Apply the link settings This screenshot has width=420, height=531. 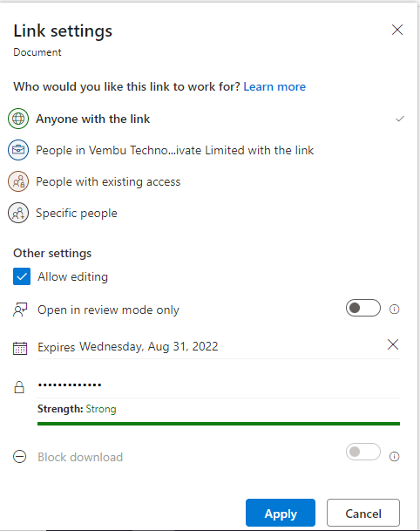coord(281,513)
